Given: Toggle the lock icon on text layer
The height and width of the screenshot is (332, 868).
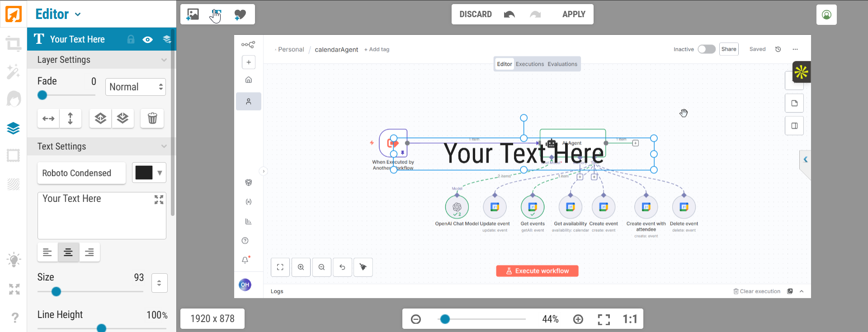Looking at the screenshot, I should [x=131, y=39].
